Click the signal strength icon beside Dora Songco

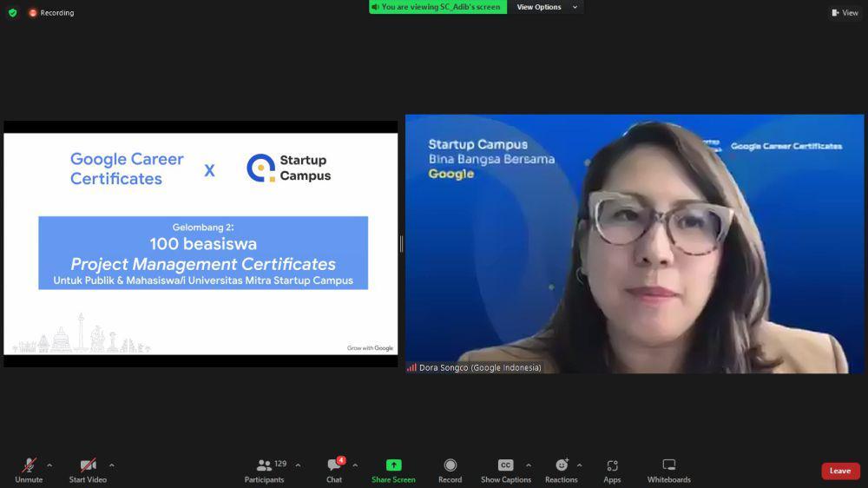point(411,368)
